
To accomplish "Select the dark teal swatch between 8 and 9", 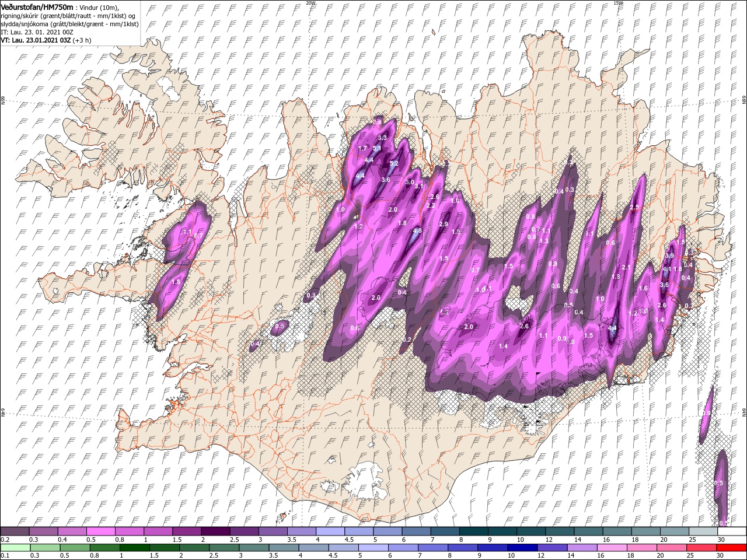I will (x=474, y=531).
